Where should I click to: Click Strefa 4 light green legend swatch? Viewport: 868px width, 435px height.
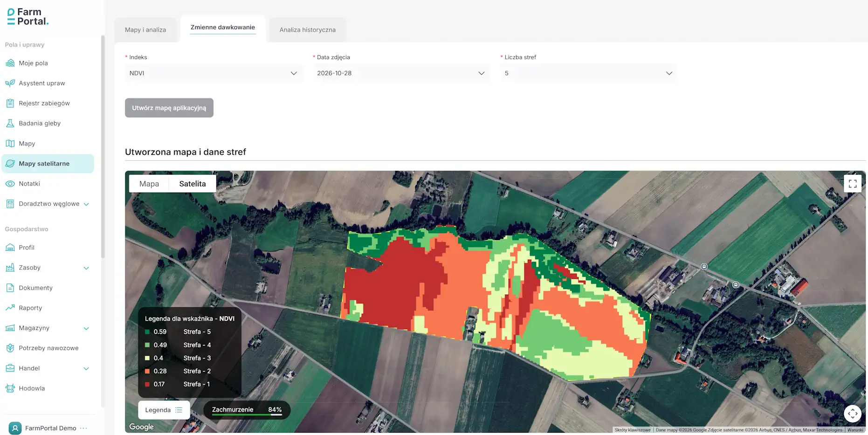point(147,345)
